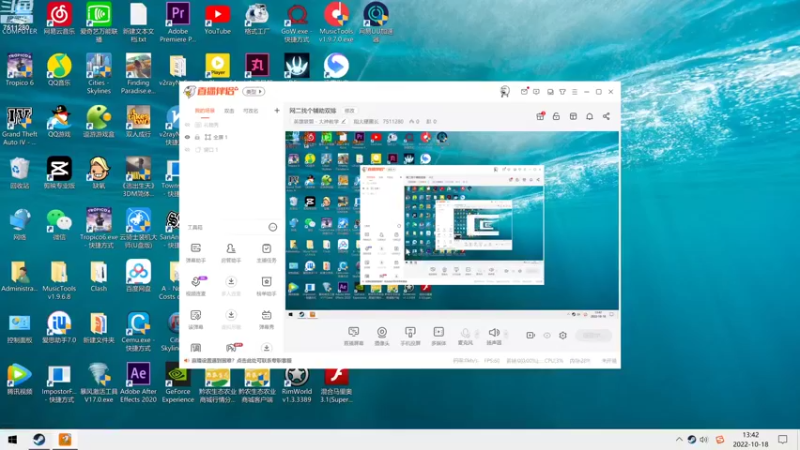Toggle visibility of 全屏 1 source
This screenshot has height=450, width=800.
[187, 137]
